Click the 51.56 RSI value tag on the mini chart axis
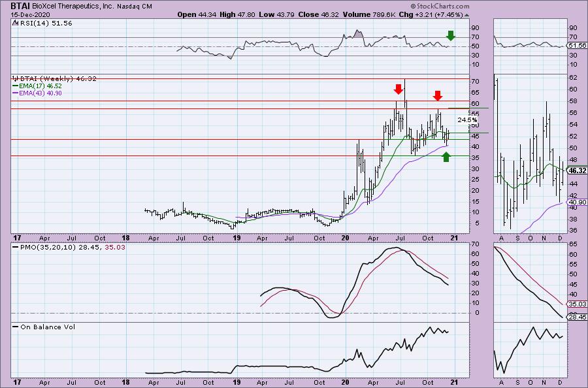The image size is (588, 388). (x=577, y=45)
